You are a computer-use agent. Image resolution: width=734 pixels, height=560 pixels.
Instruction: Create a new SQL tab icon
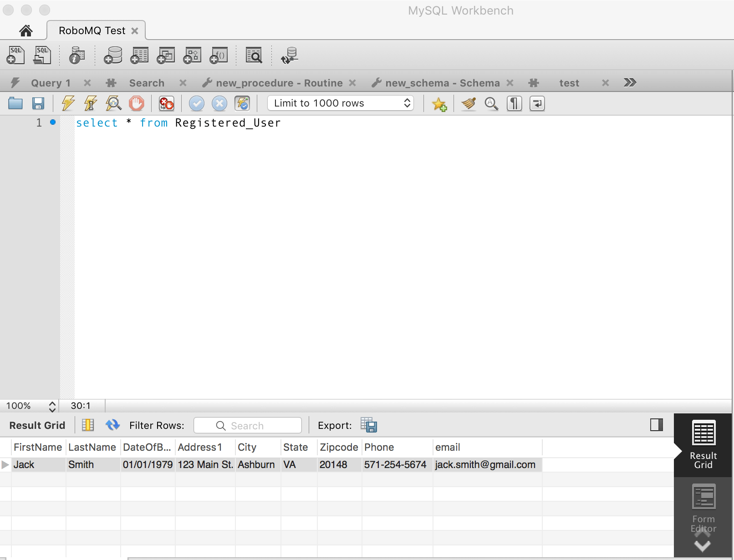[15, 56]
